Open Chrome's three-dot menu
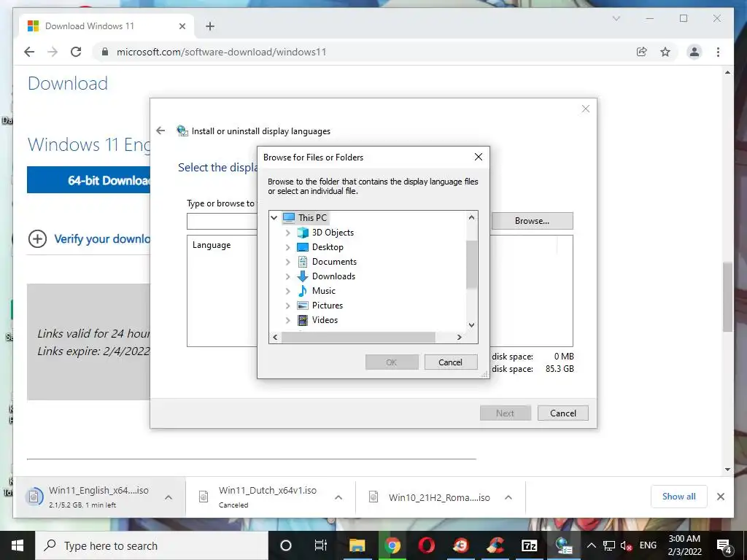Image resolution: width=747 pixels, height=560 pixels. tap(718, 52)
